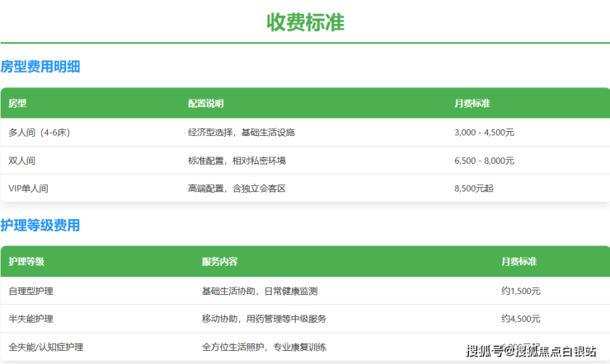Click the 8,500元起 price cell

point(472,188)
